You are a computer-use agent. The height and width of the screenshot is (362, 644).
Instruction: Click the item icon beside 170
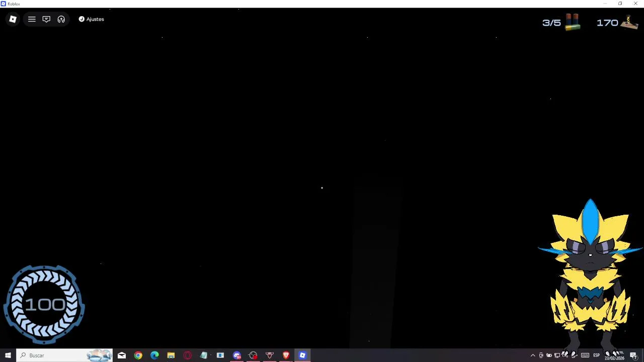click(629, 22)
